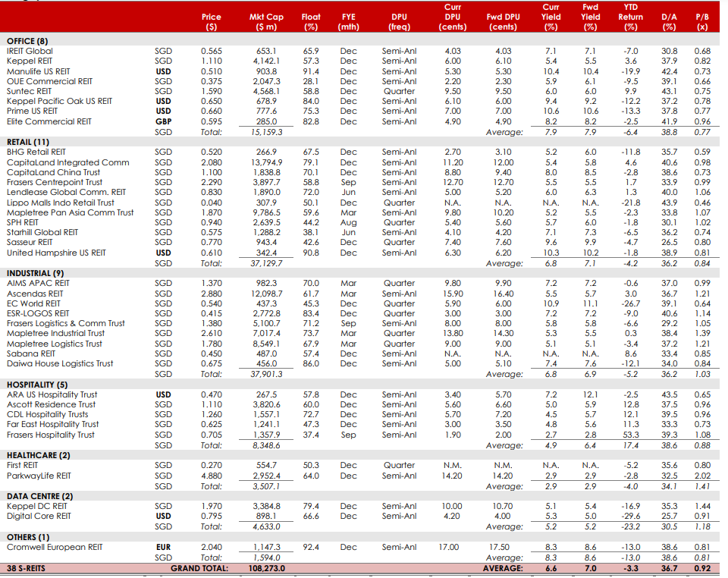Click 'Frasers Centrepoint Trust' name

pos(55,182)
